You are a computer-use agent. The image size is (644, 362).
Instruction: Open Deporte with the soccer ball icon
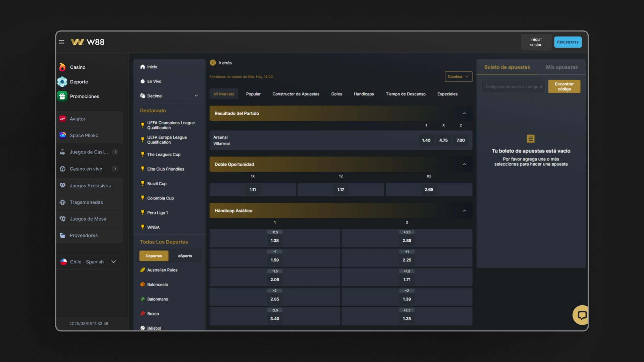(x=62, y=82)
